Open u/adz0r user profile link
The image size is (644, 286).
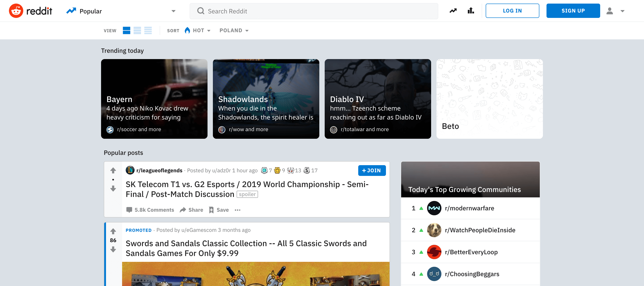click(x=221, y=170)
